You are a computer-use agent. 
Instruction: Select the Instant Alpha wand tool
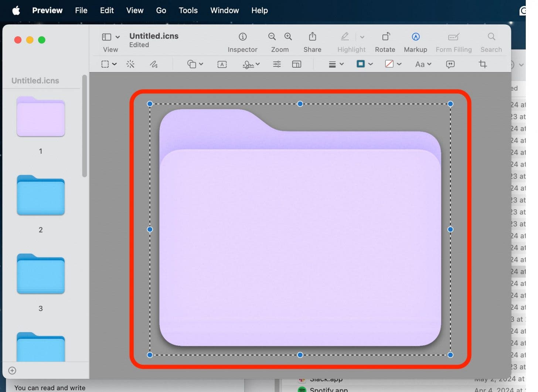click(x=130, y=64)
